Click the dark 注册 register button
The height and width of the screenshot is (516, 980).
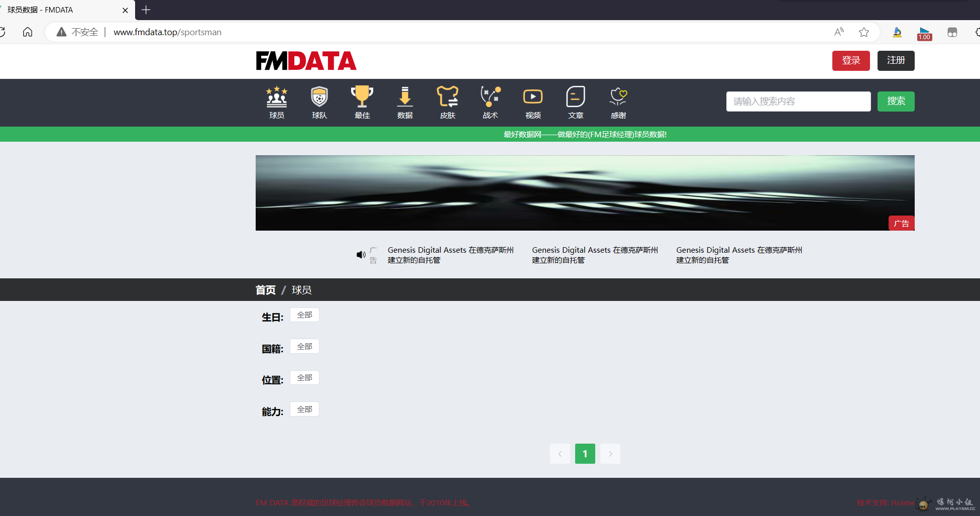(x=896, y=61)
